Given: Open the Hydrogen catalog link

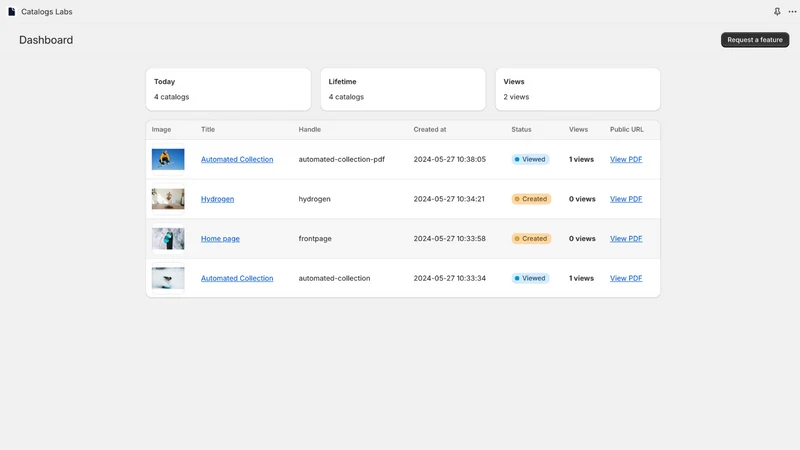Looking at the screenshot, I should coord(217,199).
